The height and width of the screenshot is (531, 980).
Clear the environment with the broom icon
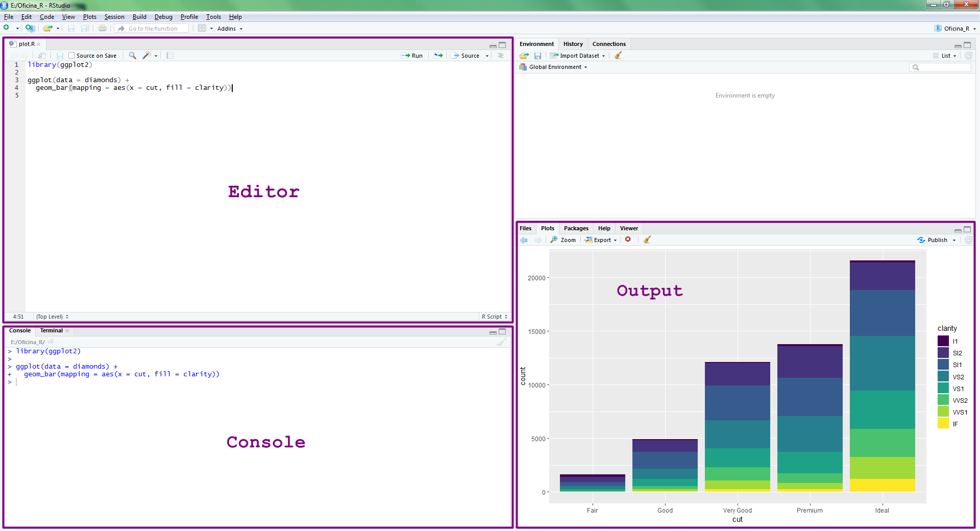click(x=618, y=56)
